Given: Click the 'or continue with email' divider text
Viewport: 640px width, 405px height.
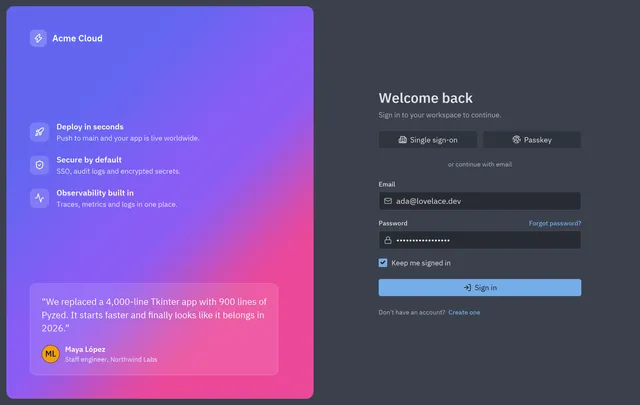Looking at the screenshot, I should point(480,165).
